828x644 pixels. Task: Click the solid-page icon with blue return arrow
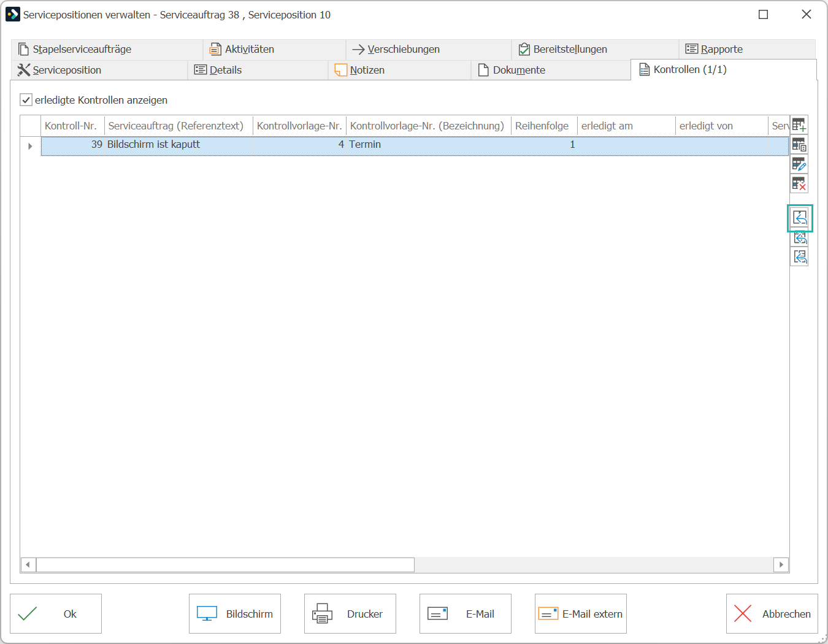click(800, 218)
